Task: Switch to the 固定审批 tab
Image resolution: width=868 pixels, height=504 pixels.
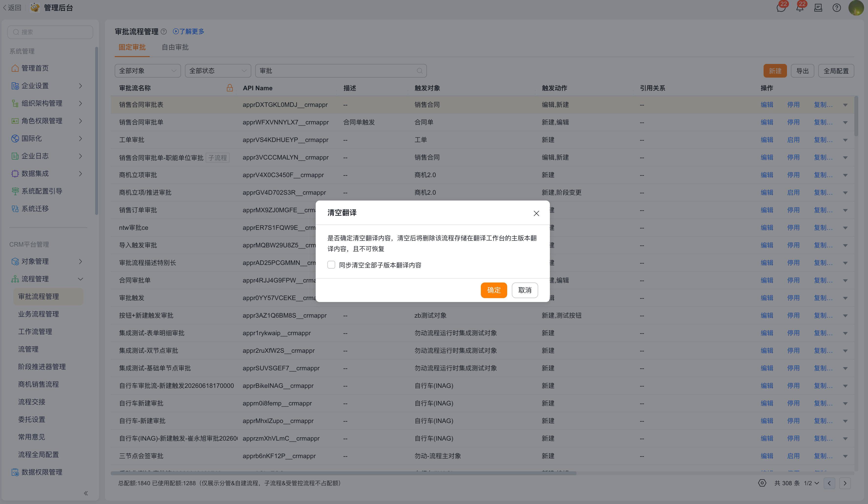Action: (132, 47)
